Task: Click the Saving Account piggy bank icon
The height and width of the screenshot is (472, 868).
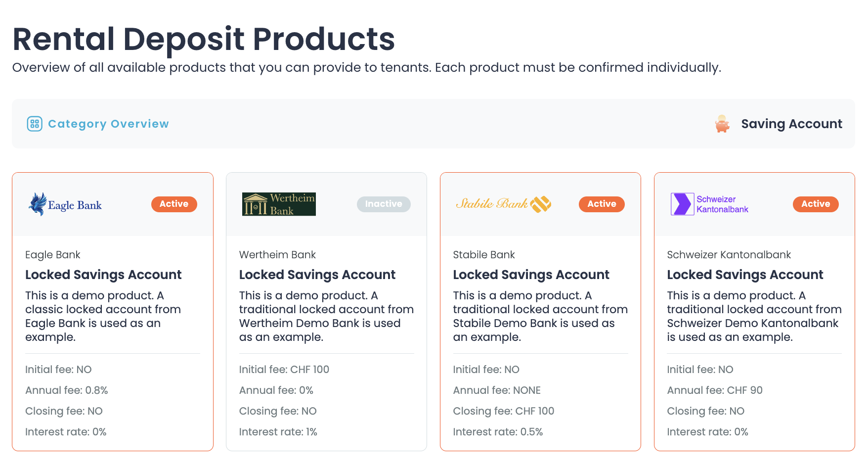Action: tap(722, 124)
